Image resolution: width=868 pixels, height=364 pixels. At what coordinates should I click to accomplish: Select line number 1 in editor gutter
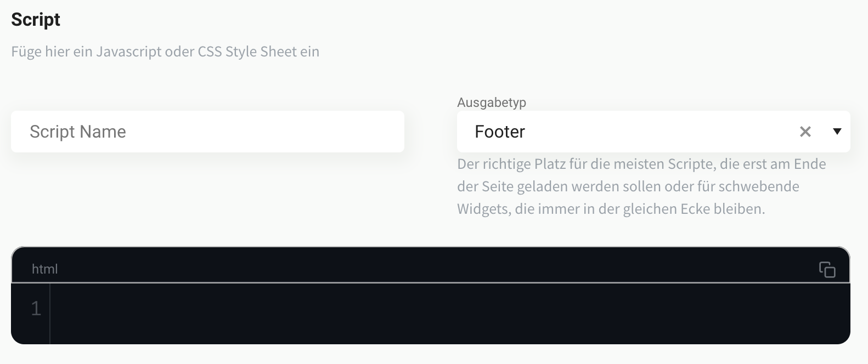pos(36,309)
